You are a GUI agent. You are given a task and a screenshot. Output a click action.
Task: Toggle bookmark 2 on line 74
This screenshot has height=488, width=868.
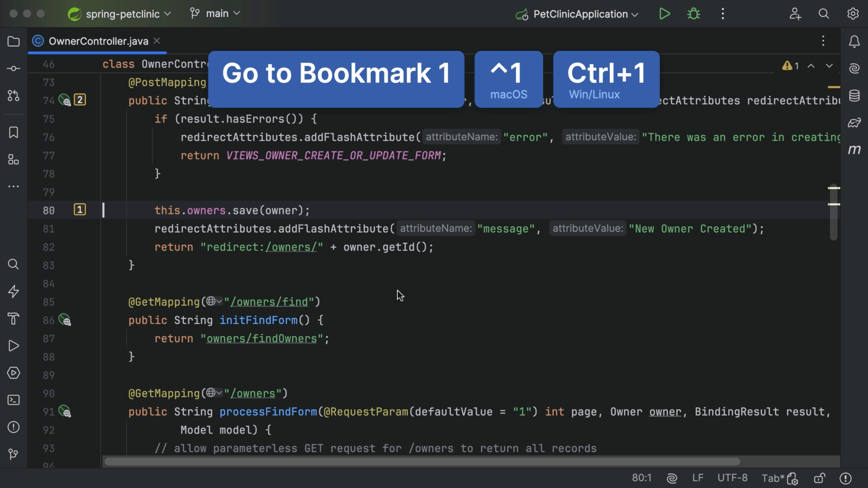pyautogui.click(x=80, y=100)
